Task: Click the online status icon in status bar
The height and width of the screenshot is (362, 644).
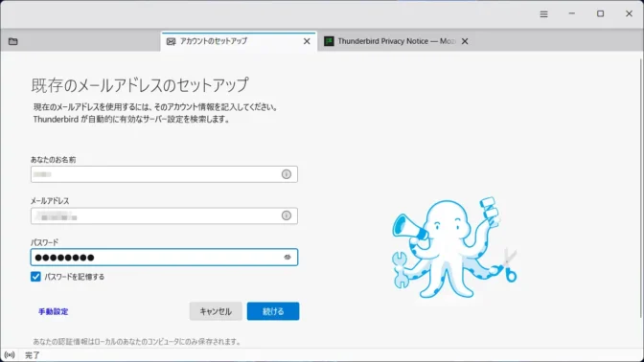Action: (10, 355)
